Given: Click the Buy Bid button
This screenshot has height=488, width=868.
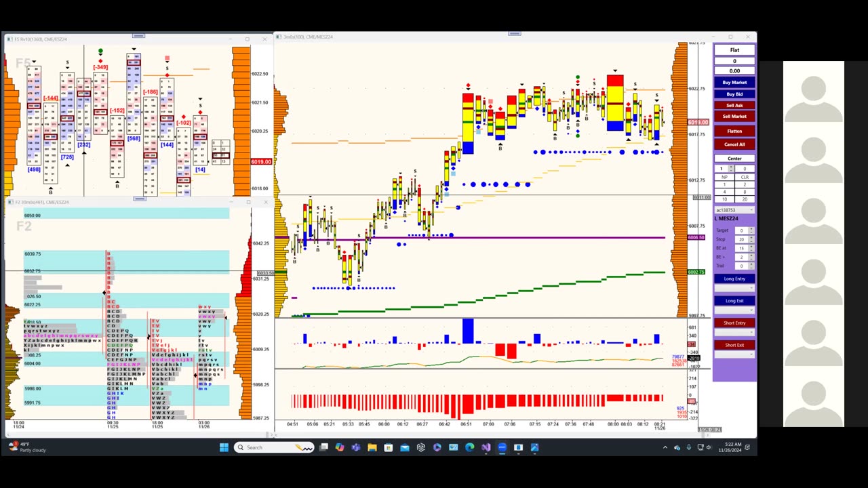Looking at the screenshot, I should click(734, 94).
